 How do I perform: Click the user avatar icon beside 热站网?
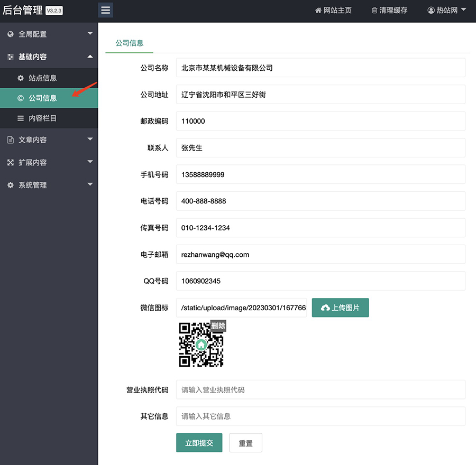[x=431, y=11]
